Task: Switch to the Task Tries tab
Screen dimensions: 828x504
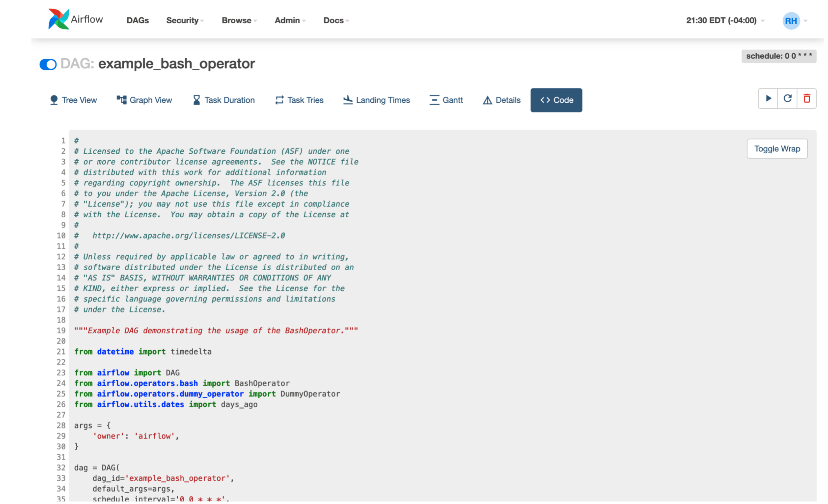Action: [299, 100]
